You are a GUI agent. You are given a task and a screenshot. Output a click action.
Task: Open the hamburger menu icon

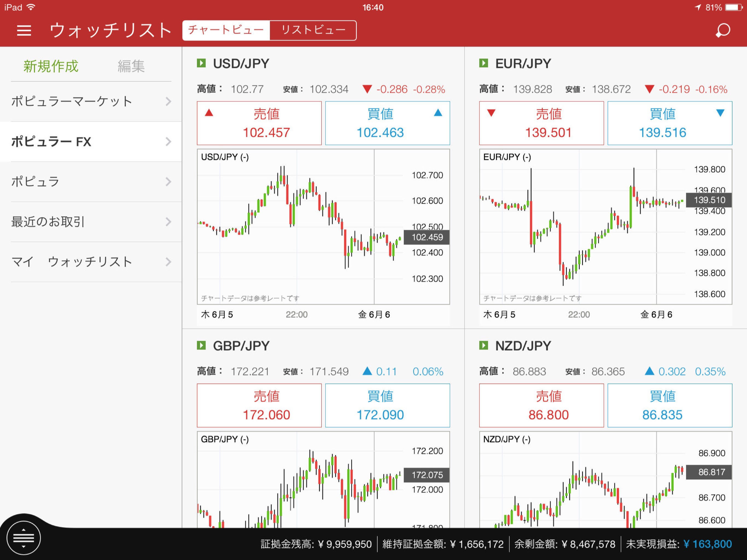pyautogui.click(x=24, y=30)
